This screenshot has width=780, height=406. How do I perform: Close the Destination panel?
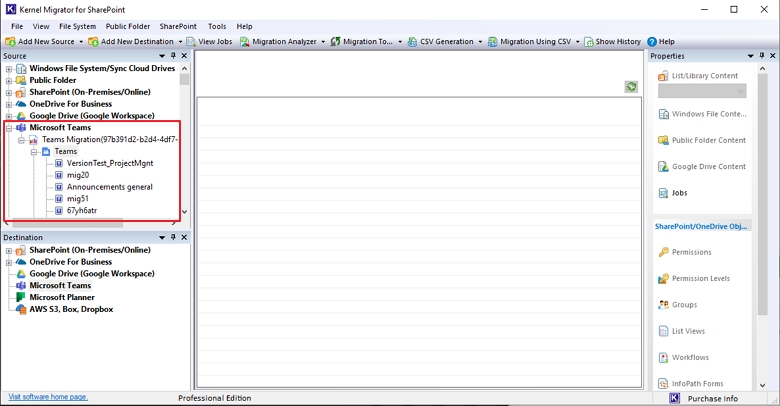point(184,237)
